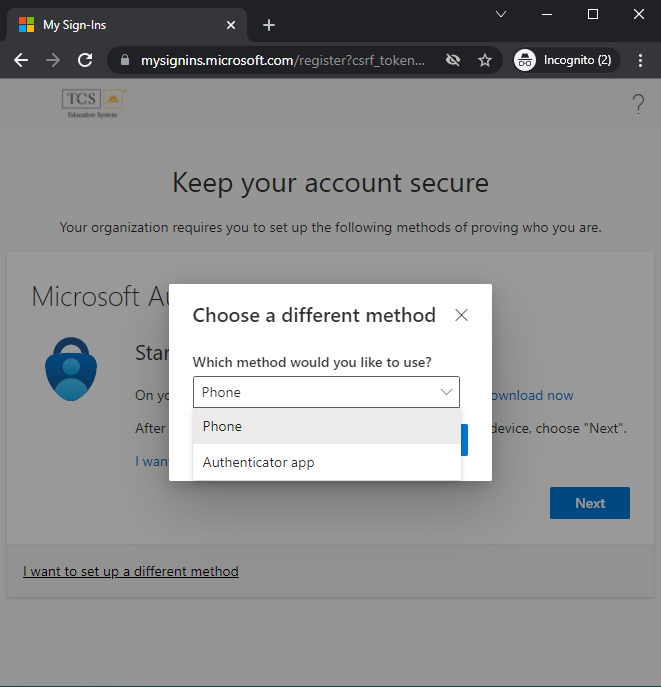
Task: Minimize the browser window
Action: click(547, 14)
